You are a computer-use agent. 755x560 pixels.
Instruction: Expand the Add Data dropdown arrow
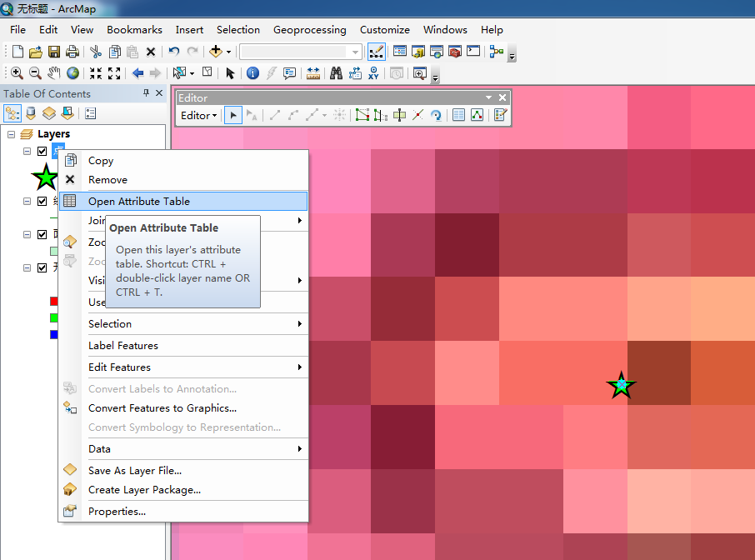(228, 52)
